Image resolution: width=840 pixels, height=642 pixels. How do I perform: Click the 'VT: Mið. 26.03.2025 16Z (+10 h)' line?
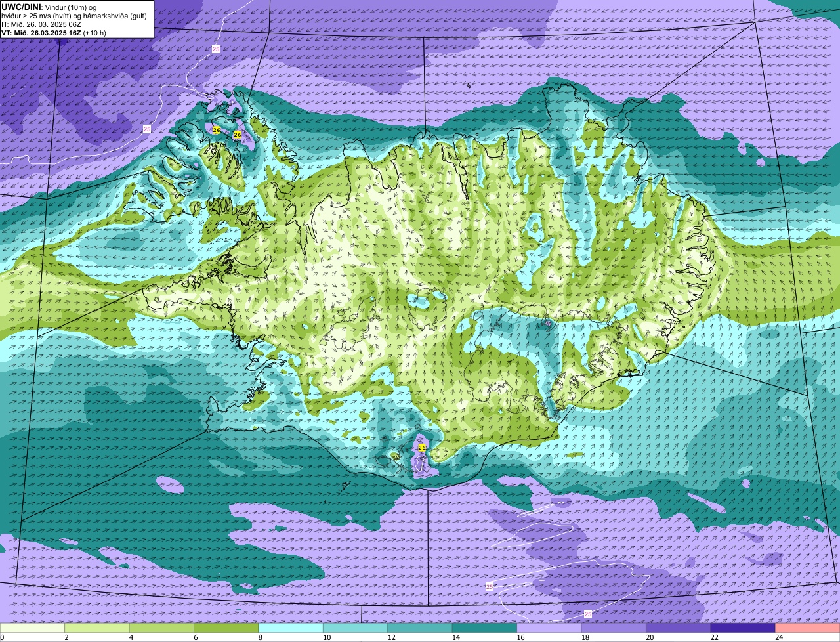pos(54,33)
